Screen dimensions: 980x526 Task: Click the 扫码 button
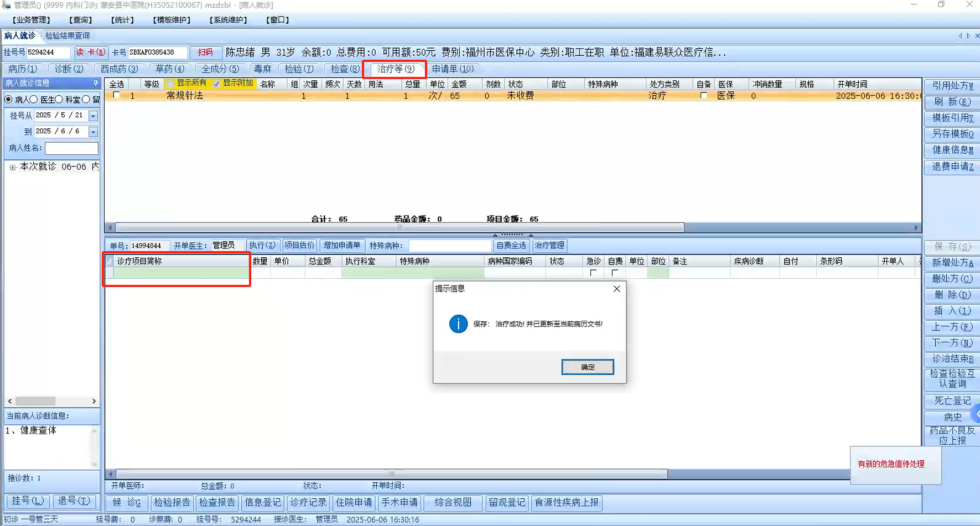(x=205, y=53)
